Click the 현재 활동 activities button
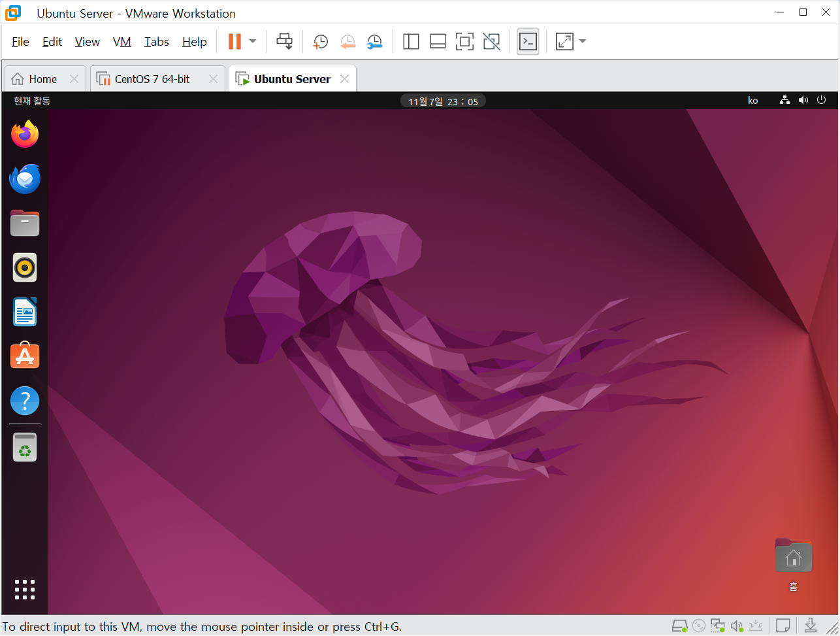840x636 pixels. pos(32,101)
